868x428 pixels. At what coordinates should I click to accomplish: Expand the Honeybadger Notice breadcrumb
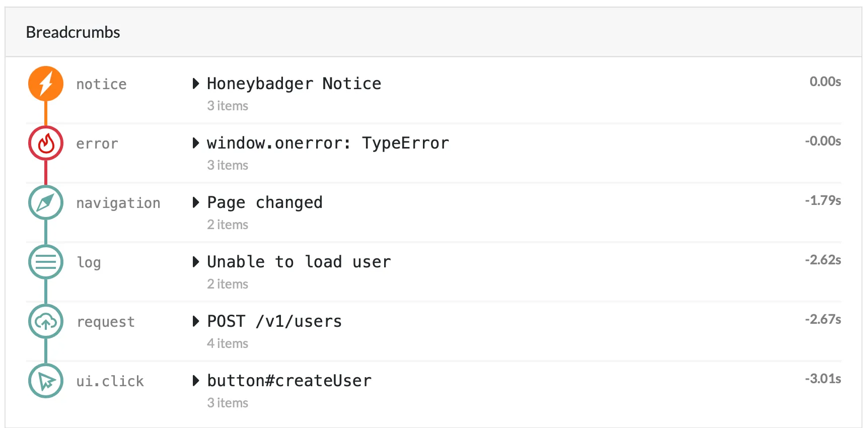click(x=294, y=84)
